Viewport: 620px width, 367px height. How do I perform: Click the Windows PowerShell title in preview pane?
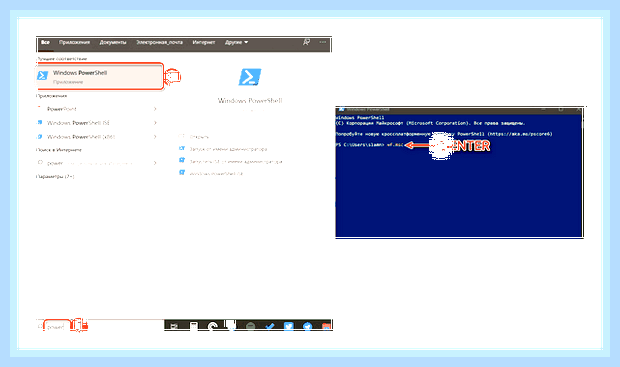point(250,101)
